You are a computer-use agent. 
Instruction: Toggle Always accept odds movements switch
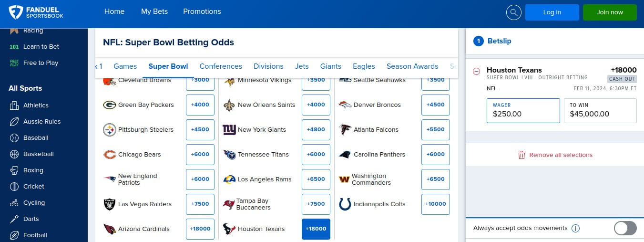point(625,228)
